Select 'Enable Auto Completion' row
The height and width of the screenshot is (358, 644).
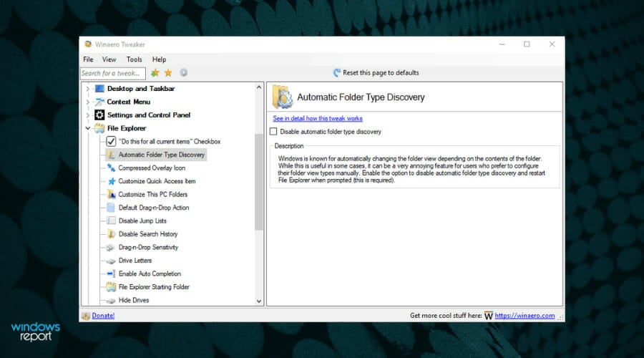[150, 274]
